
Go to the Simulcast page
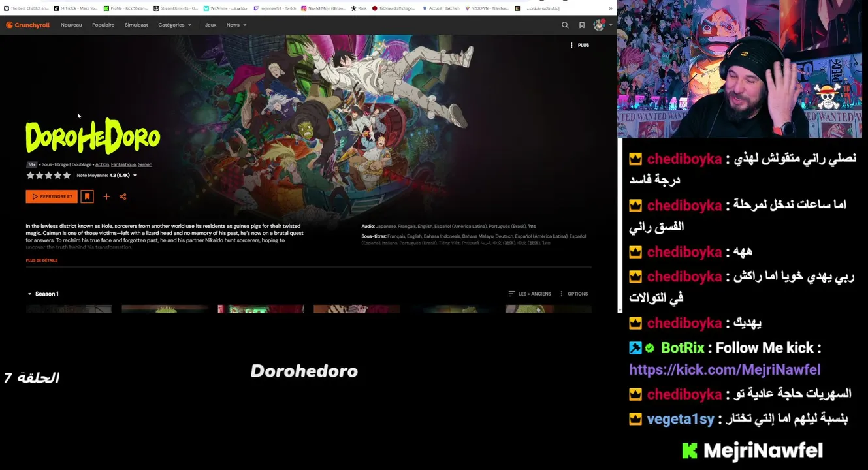[137, 25]
